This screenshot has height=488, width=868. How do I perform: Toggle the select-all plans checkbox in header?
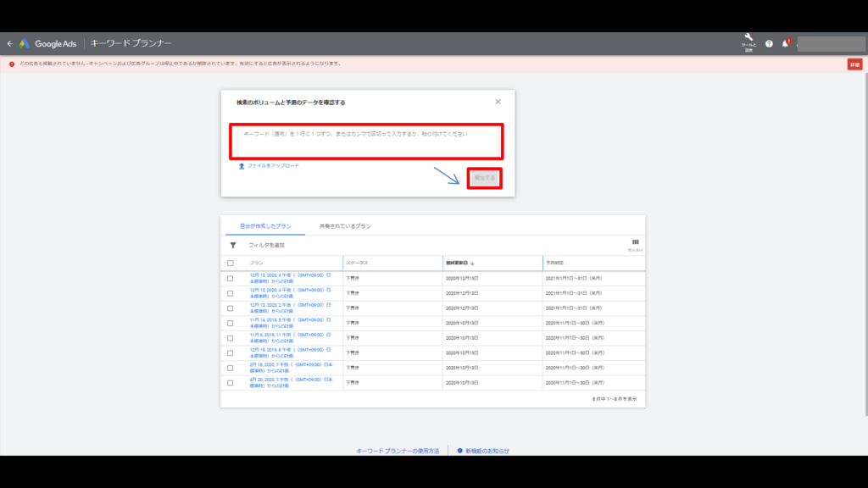pos(231,263)
